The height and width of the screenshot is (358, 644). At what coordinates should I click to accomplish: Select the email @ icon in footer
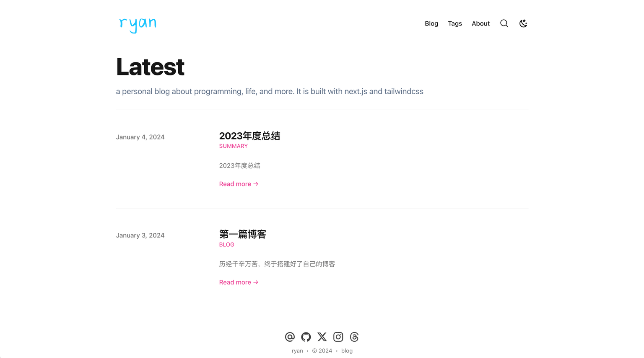tap(290, 337)
